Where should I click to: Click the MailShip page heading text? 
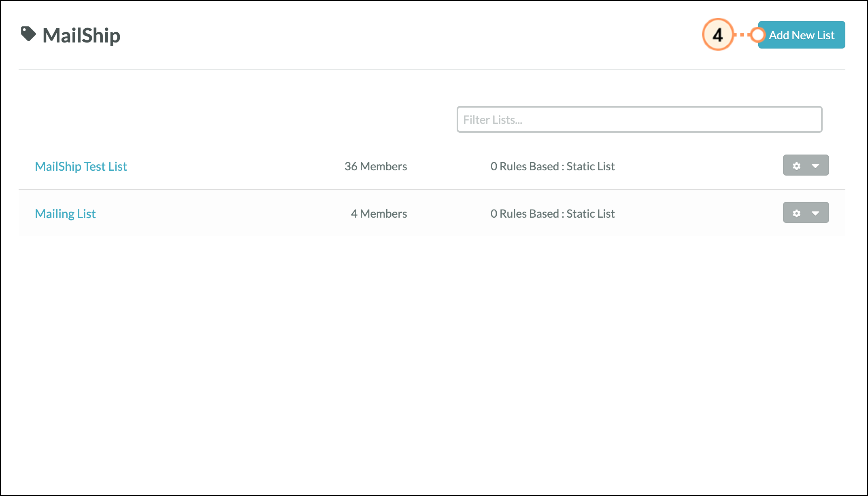pyautogui.click(x=81, y=36)
